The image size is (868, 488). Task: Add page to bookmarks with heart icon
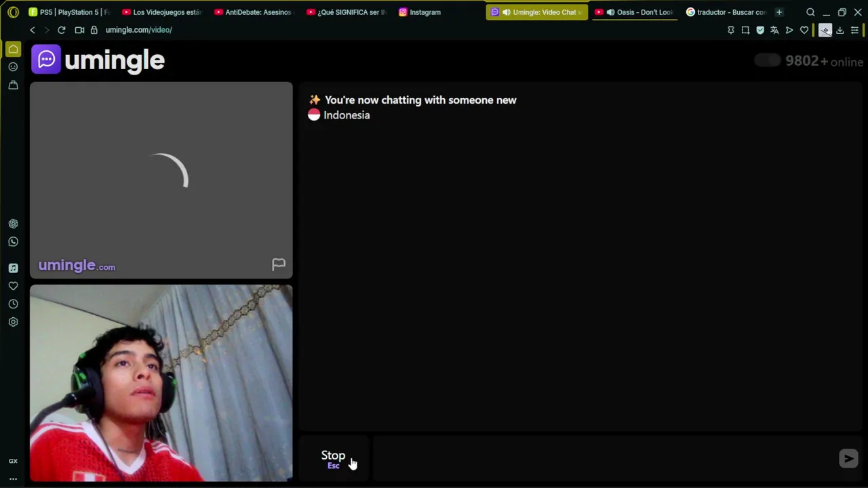click(x=804, y=30)
